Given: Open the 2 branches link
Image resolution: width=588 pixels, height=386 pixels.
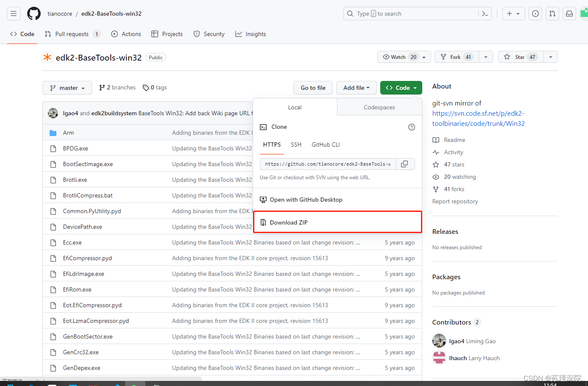Looking at the screenshot, I should click(117, 87).
